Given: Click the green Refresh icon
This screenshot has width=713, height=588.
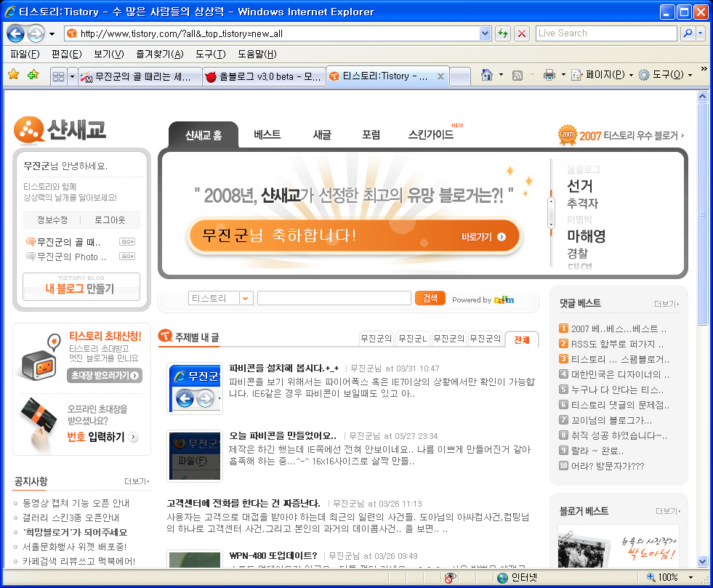Looking at the screenshot, I should [502, 33].
